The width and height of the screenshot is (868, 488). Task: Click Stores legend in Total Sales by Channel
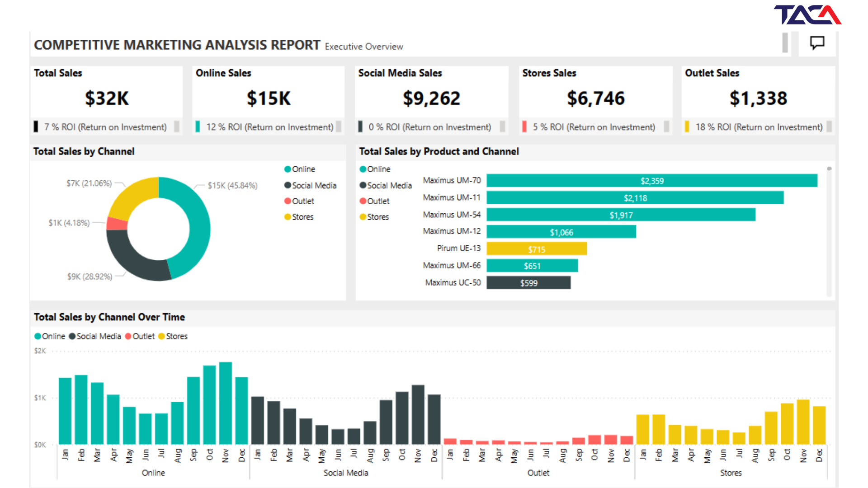[299, 217]
